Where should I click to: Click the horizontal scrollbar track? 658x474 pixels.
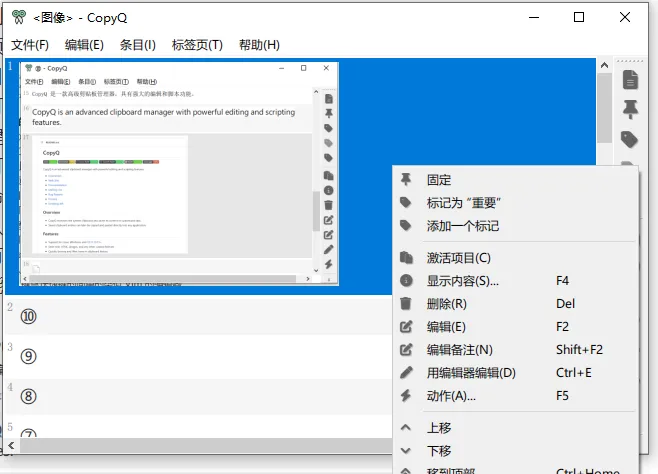(x=206, y=445)
